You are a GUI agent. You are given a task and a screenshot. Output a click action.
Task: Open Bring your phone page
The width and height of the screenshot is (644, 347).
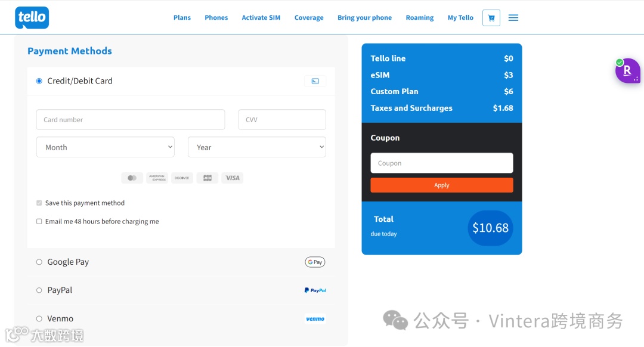(x=365, y=18)
